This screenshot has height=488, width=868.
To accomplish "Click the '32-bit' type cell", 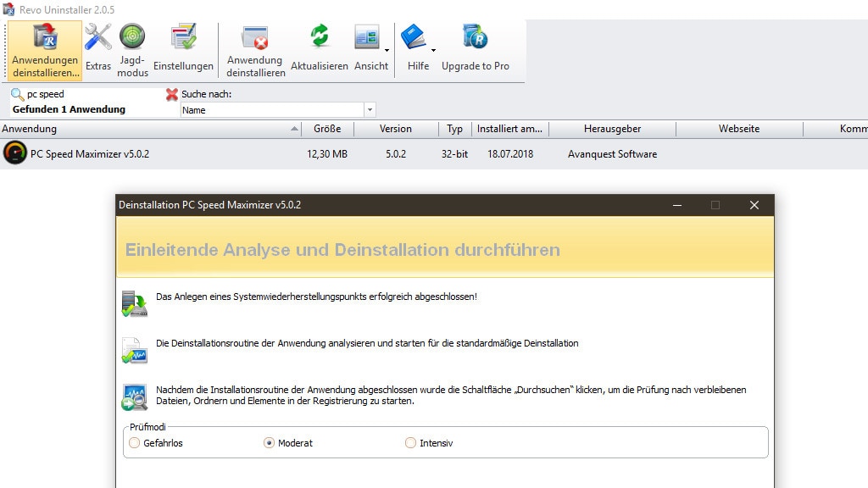I will click(454, 154).
